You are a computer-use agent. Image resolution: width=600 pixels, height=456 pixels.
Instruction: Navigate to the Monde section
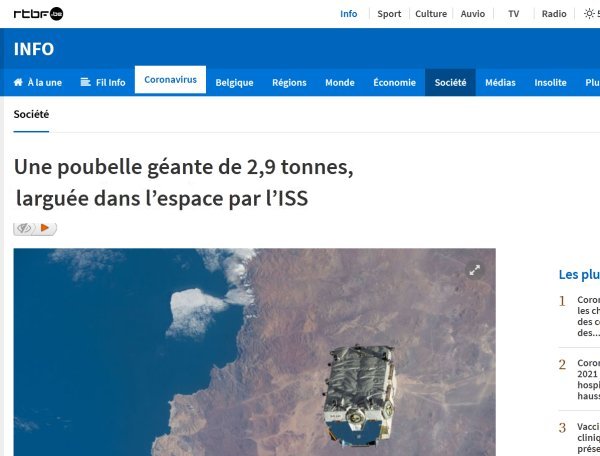click(340, 83)
